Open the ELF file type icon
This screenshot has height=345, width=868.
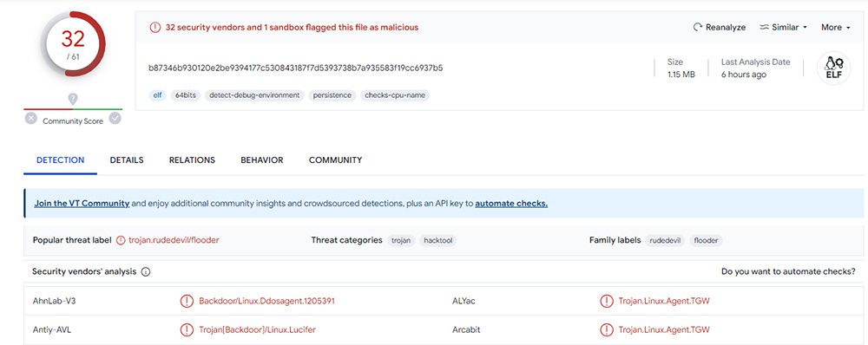coord(833,68)
